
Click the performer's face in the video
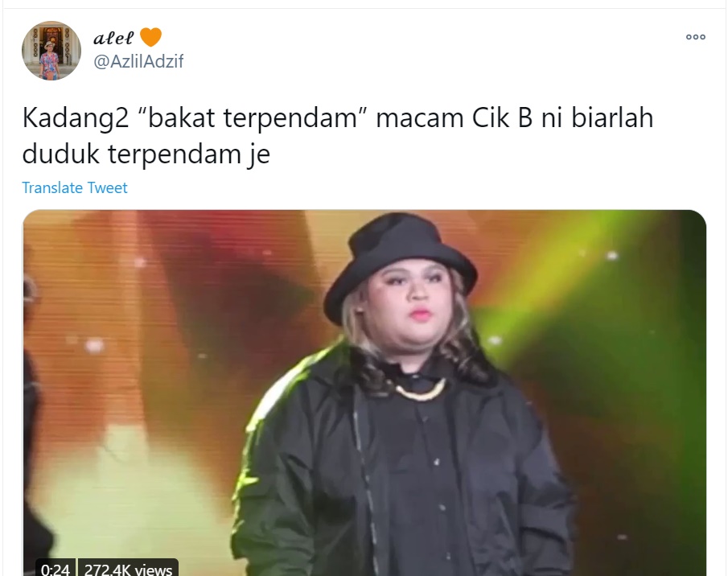pos(413,300)
